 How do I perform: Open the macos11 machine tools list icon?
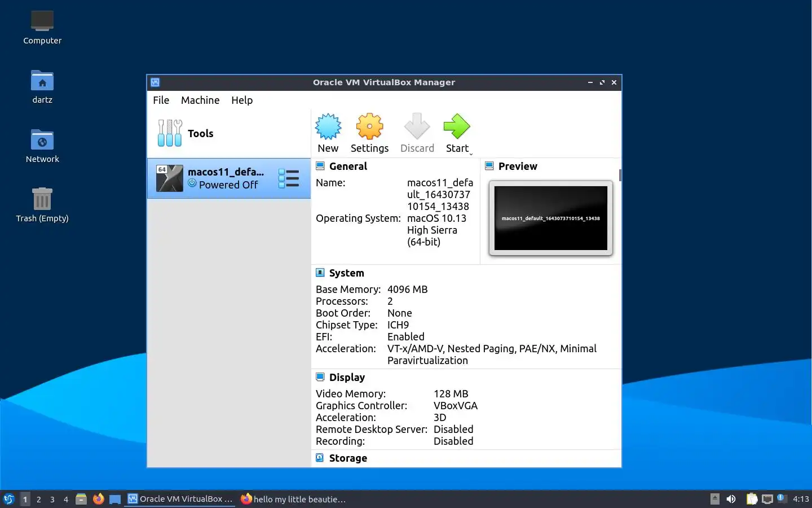[x=289, y=178]
